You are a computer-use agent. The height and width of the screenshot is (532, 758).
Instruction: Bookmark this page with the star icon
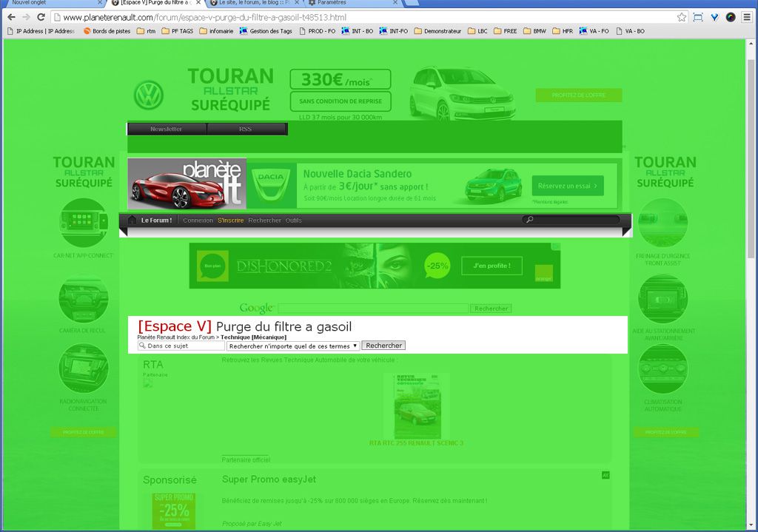(x=682, y=18)
